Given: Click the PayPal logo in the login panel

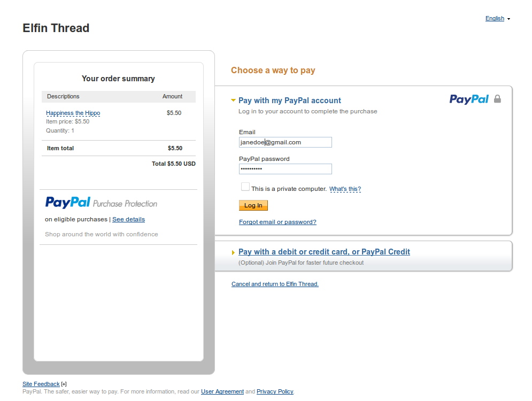Looking at the screenshot, I should (469, 99).
